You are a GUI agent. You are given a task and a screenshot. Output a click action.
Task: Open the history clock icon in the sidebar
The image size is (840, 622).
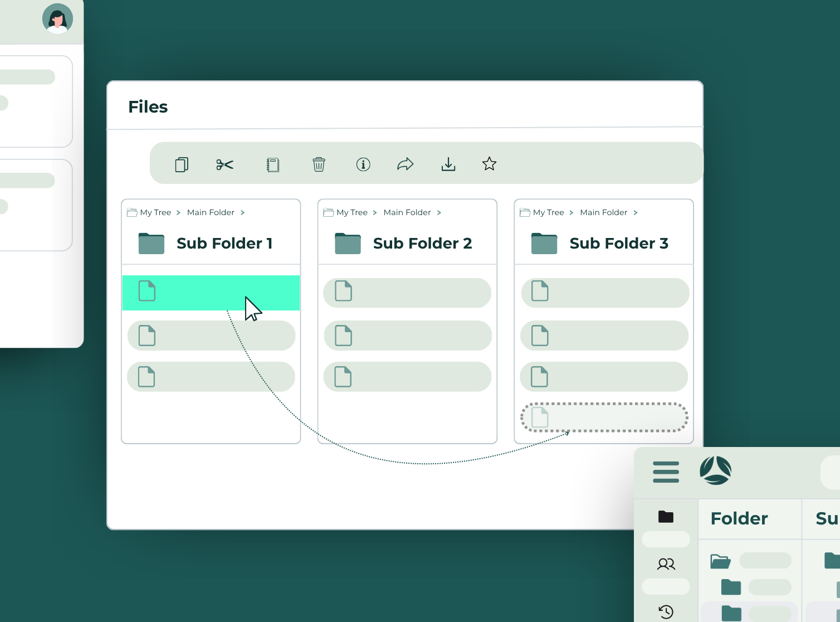666,611
